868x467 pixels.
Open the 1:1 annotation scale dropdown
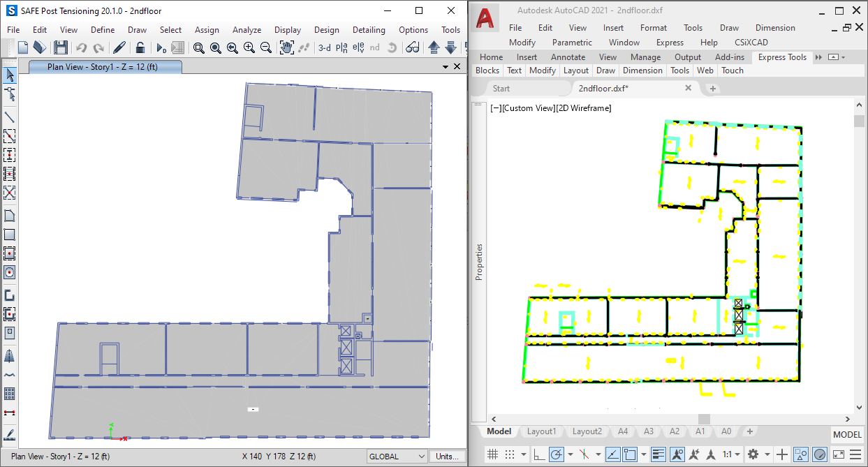click(x=735, y=454)
